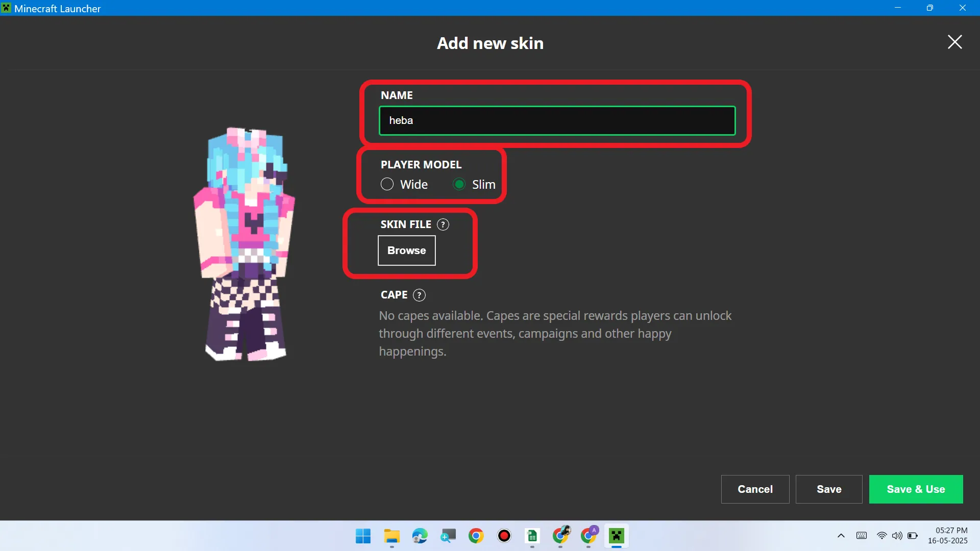Expand the hidden system tray icons chevron

point(841,536)
